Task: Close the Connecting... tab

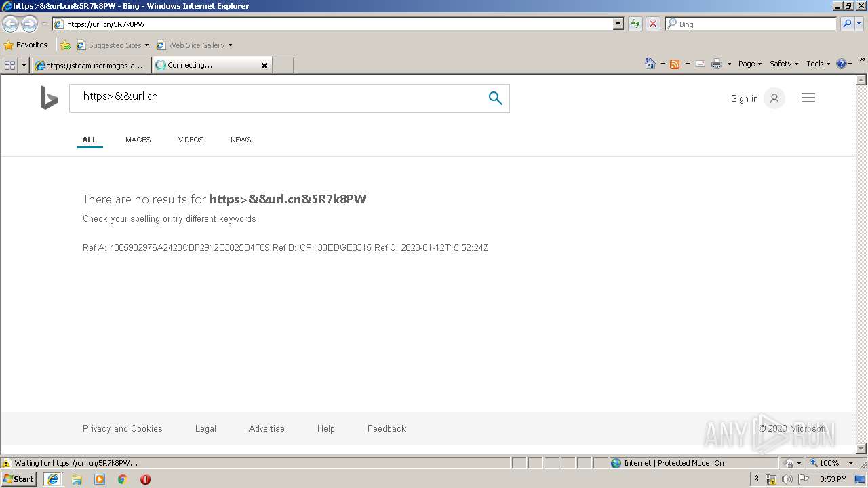Action: tap(264, 65)
